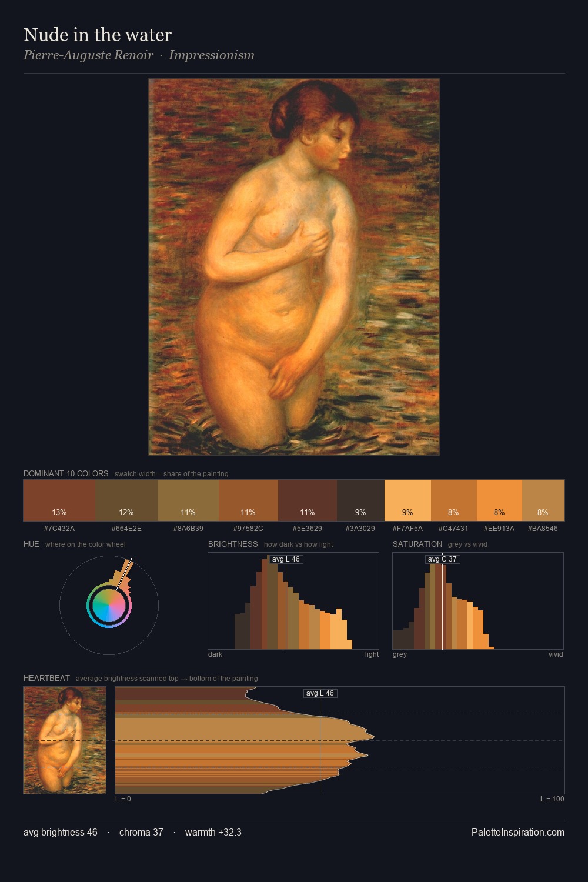This screenshot has height=882, width=588.
Task: Click the saturation histogram chart
Action: pos(478,601)
